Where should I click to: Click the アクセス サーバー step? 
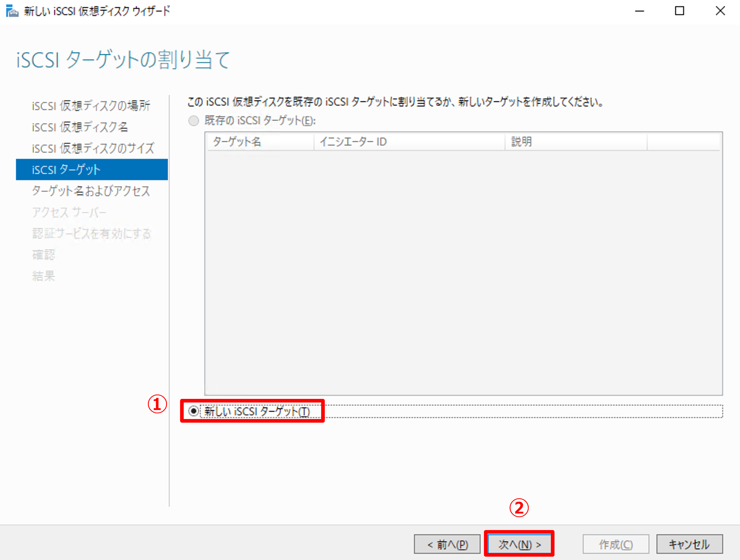tap(69, 212)
